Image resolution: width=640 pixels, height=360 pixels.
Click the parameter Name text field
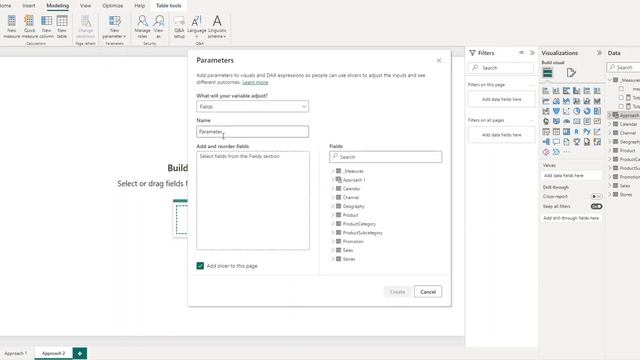click(252, 131)
